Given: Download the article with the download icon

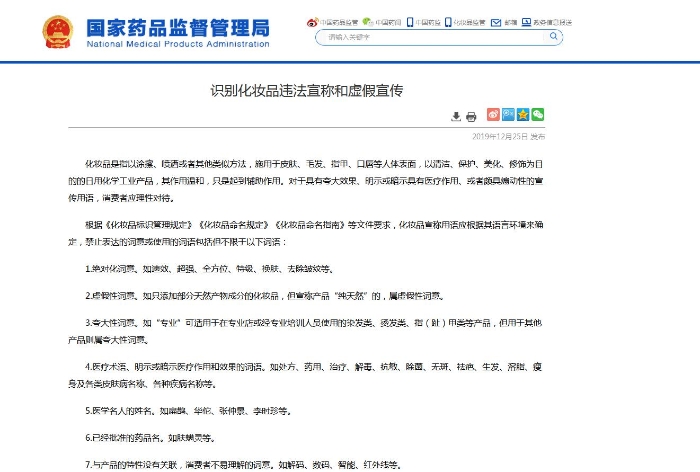Looking at the screenshot, I should point(456,116).
